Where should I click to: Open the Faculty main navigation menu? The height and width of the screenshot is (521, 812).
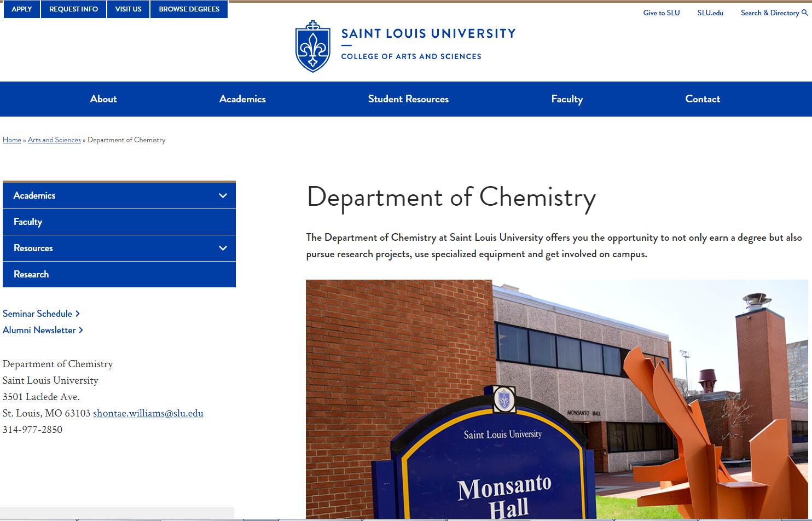[567, 99]
